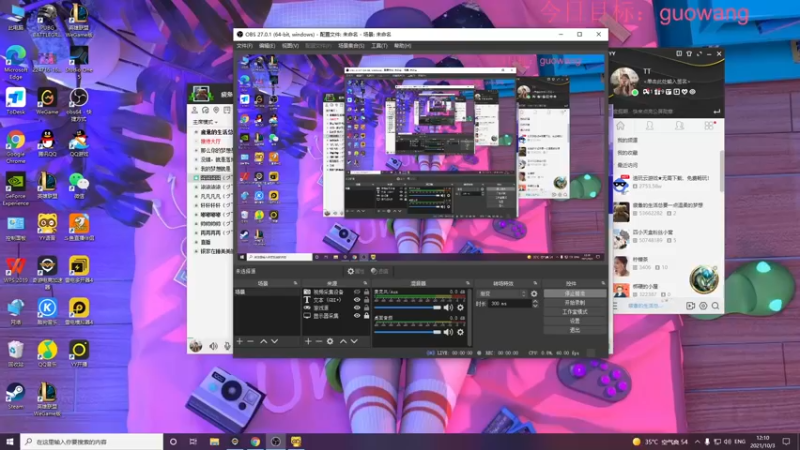Open the Properties button above the scenes panel
This screenshot has height=450, width=800.
(x=356, y=271)
